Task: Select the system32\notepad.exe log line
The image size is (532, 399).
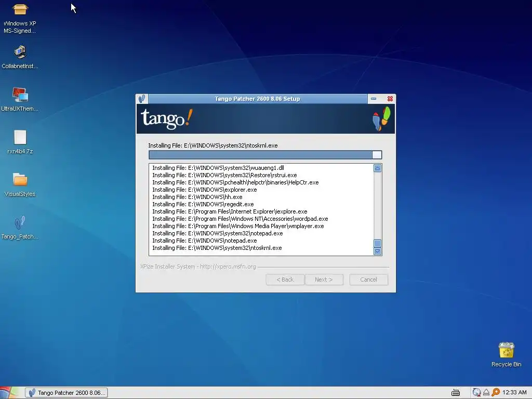Action: [x=218, y=233]
